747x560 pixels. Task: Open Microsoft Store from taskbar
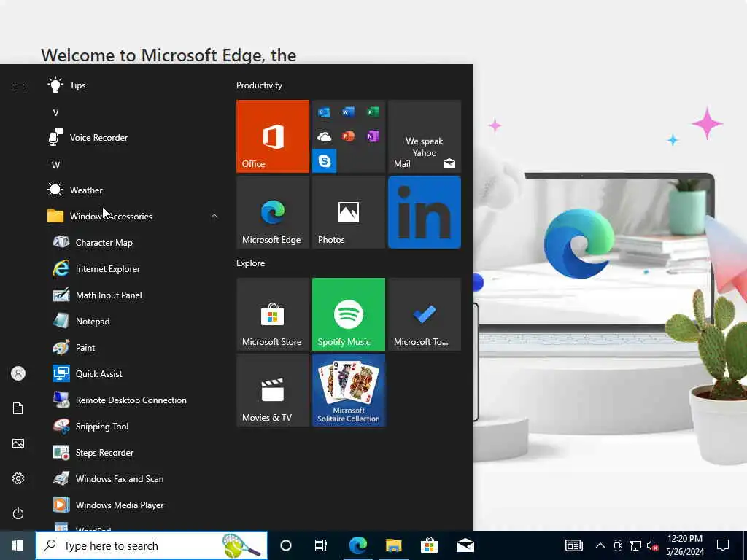tap(429, 545)
